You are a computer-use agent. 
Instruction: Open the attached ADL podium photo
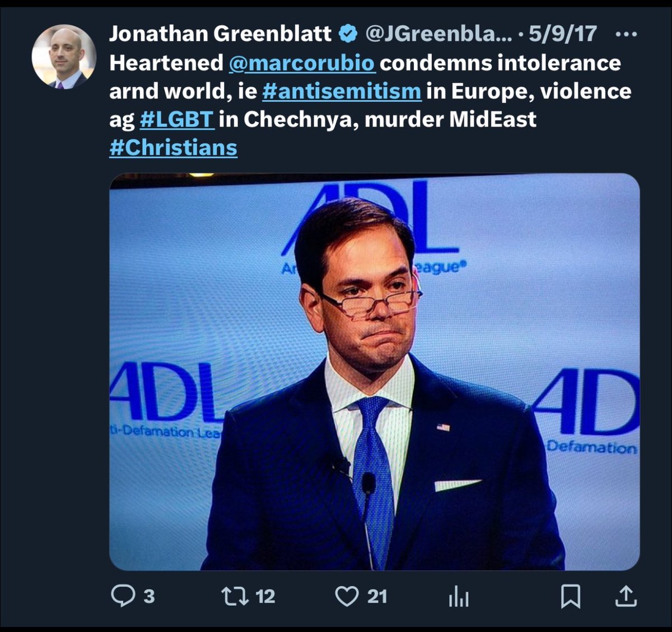[374, 372]
